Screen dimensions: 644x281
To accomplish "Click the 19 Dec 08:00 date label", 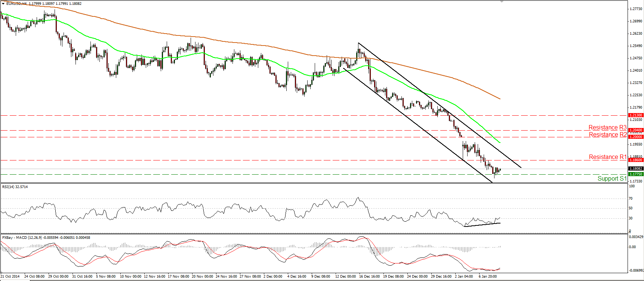I will (394, 277).
